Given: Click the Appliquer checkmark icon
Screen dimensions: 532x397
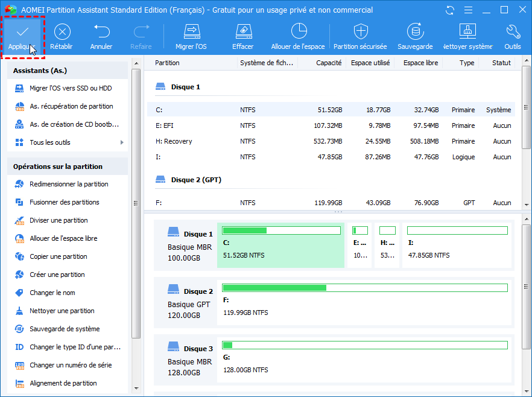Looking at the screenshot, I should [x=22, y=32].
